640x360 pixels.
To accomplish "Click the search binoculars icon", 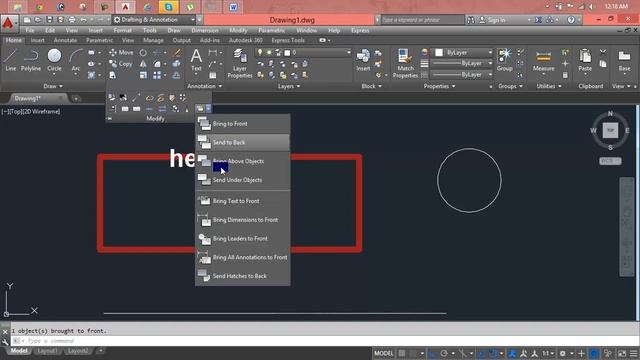I will click(471, 20).
